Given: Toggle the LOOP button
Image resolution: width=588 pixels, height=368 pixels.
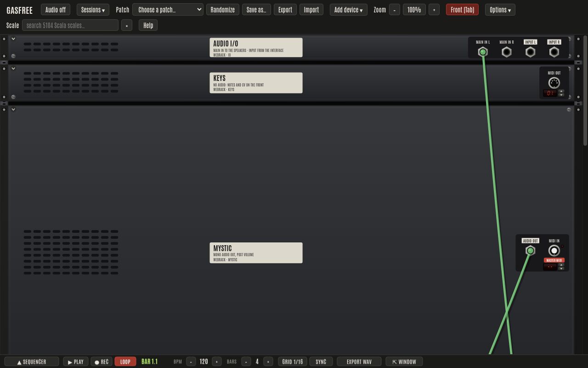Looking at the screenshot, I should [x=125, y=362].
